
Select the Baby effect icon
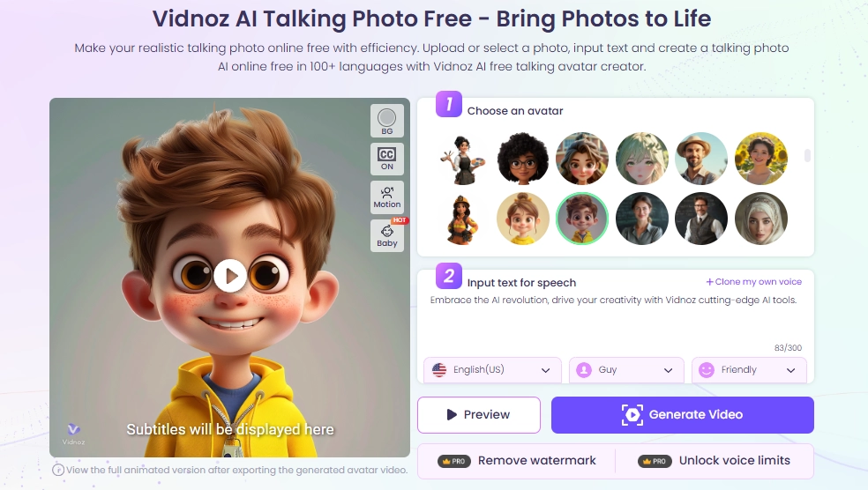(x=387, y=235)
